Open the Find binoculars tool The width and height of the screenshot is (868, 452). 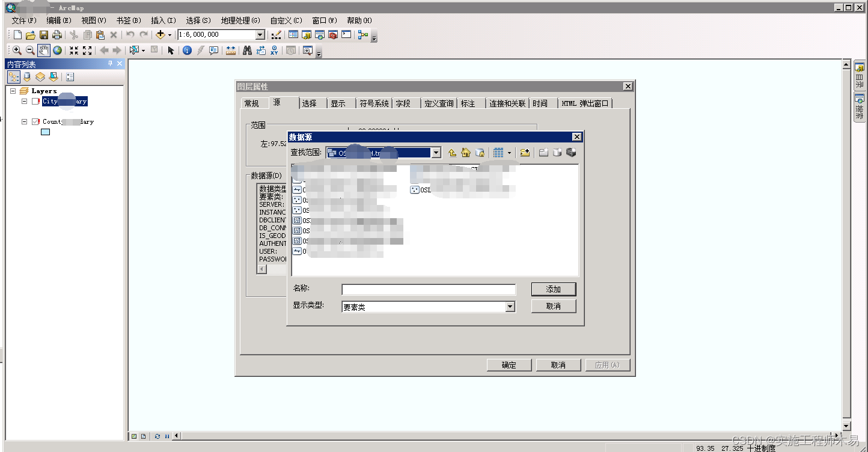[247, 50]
